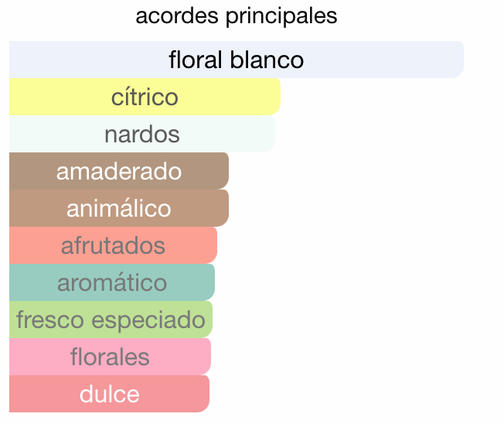The height and width of the screenshot is (424, 504).
Task: Select the teal aromático bar
Action: [112, 282]
